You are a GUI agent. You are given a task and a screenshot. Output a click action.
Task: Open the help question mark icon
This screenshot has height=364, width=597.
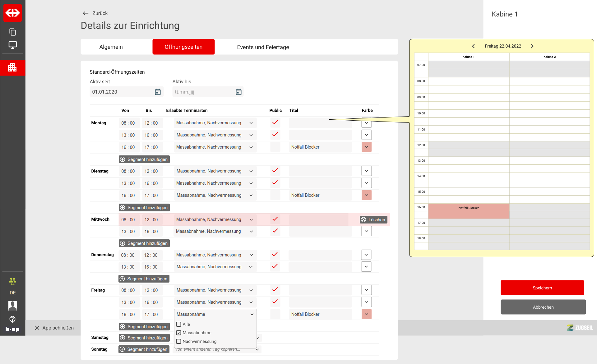click(x=12, y=319)
